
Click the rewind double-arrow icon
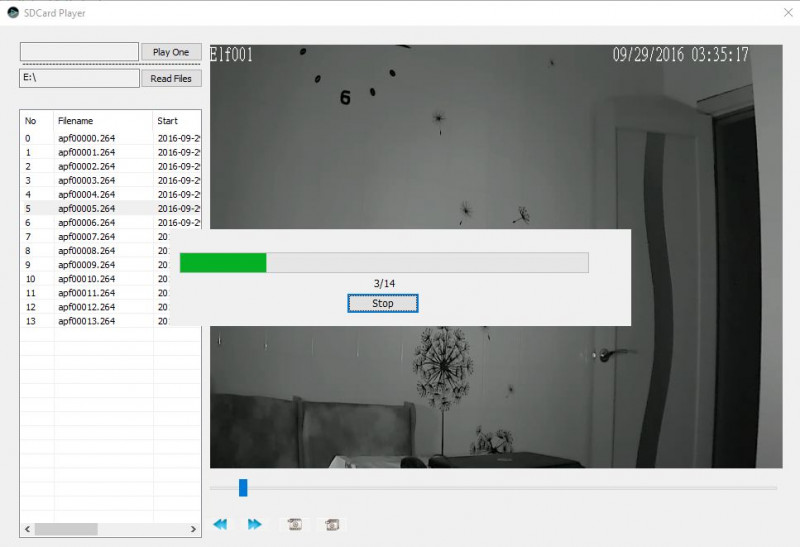tap(221, 524)
